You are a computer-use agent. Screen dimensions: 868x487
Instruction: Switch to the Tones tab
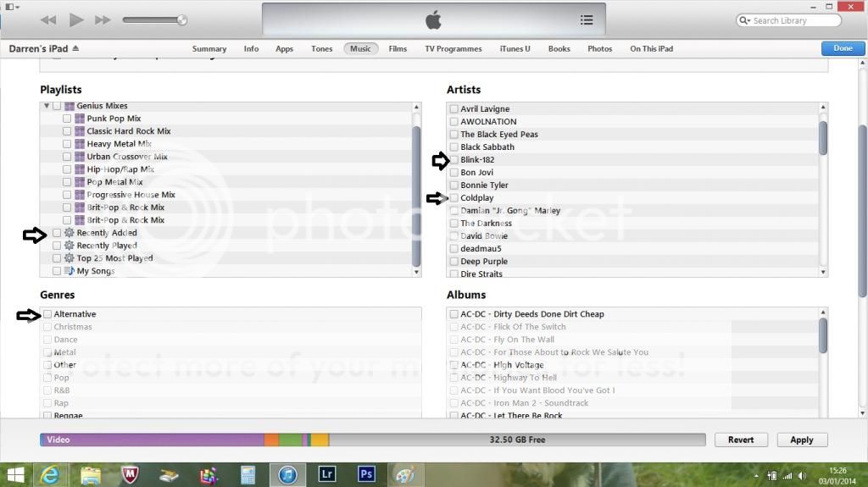coord(321,49)
